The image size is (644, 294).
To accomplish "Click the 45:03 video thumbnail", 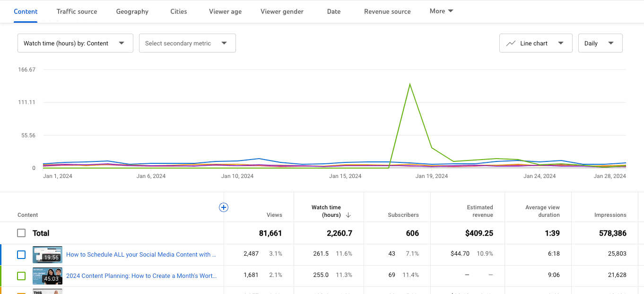I will 47,276.
